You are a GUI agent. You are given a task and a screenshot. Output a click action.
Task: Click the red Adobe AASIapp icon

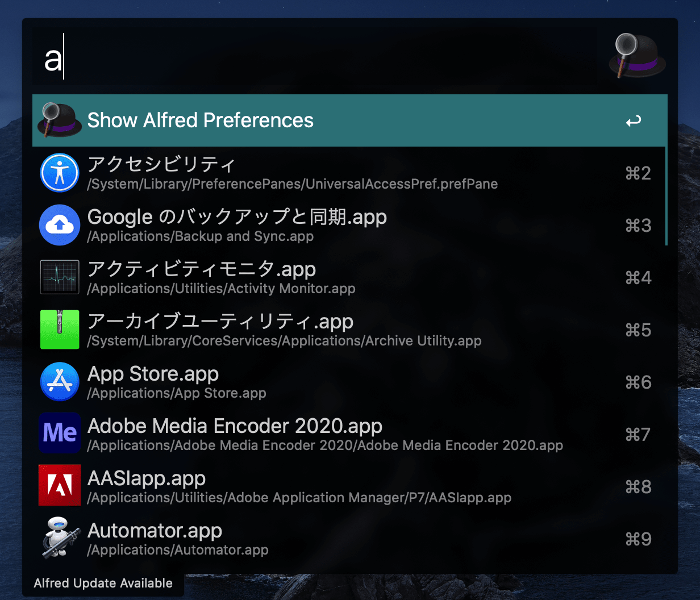click(60, 485)
